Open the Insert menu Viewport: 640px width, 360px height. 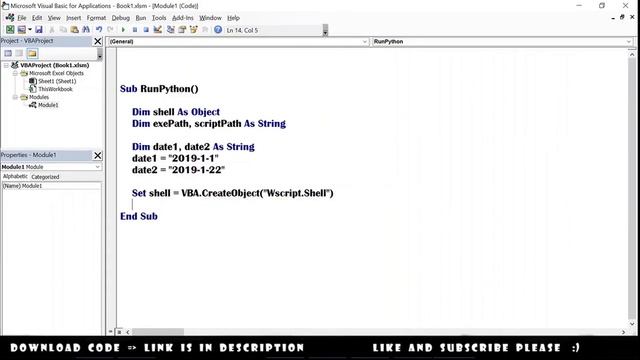pos(73,18)
